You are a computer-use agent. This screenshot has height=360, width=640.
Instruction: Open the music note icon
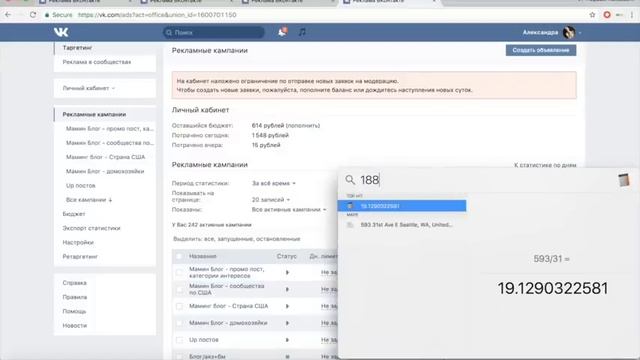pyautogui.click(x=302, y=32)
